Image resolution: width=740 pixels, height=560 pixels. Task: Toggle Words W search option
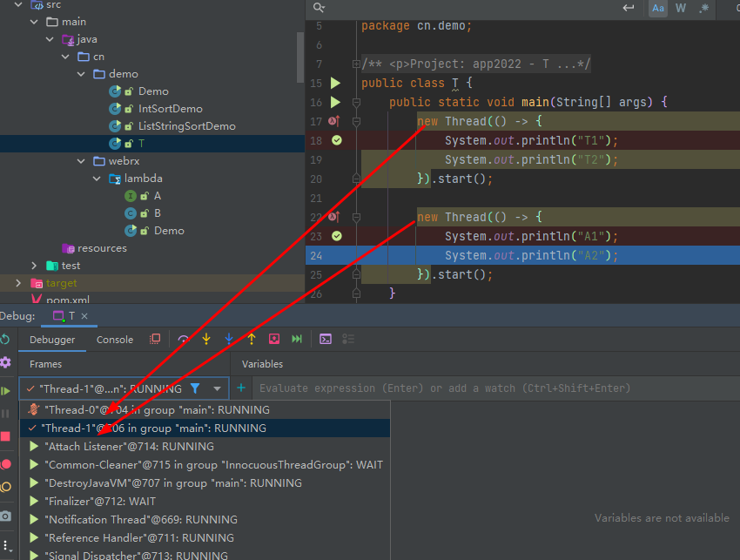click(x=681, y=8)
